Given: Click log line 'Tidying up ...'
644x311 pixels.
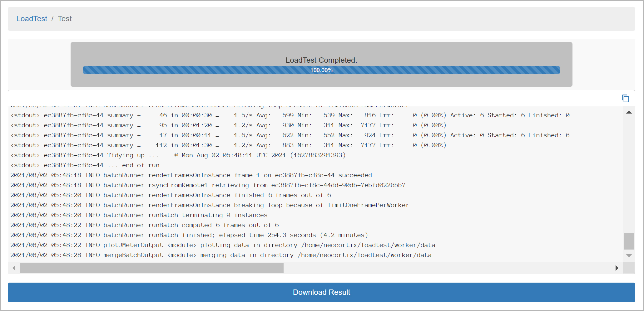Looking at the screenshot, I should [x=178, y=155].
